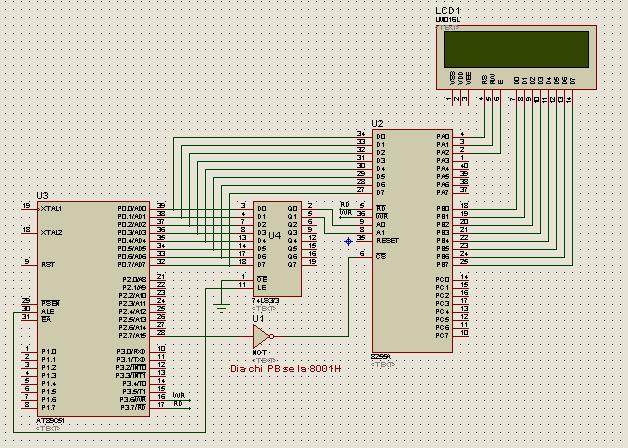
Task: Select the NOT gate symbol U1
Action: click(x=263, y=336)
